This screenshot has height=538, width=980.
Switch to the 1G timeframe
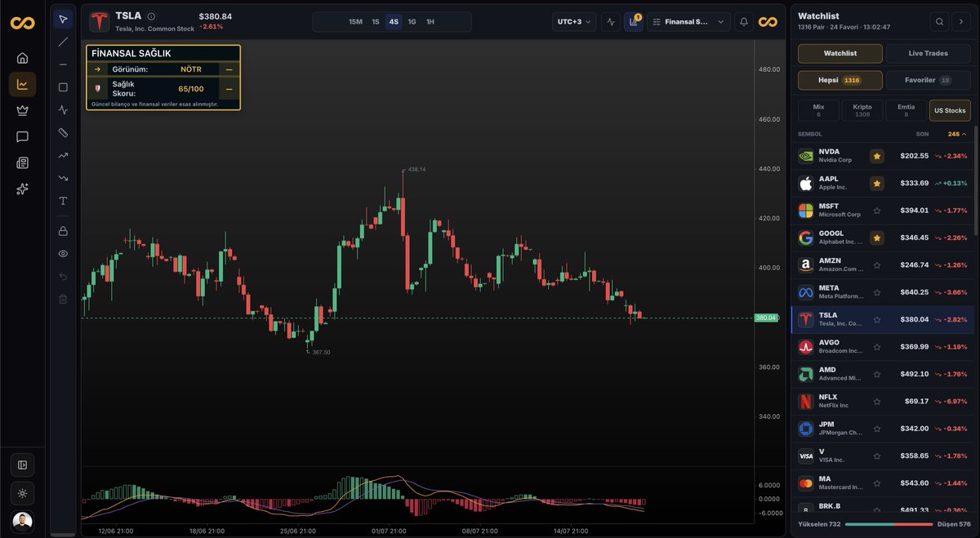412,22
